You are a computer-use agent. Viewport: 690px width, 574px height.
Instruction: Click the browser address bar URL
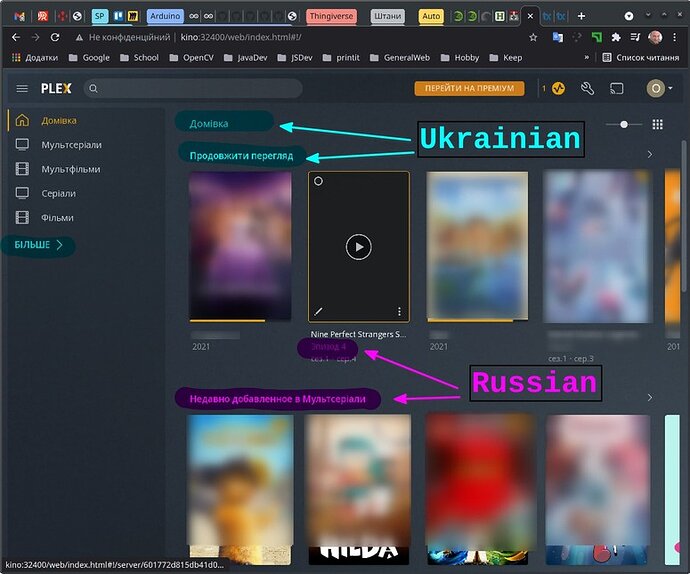tap(241, 37)
